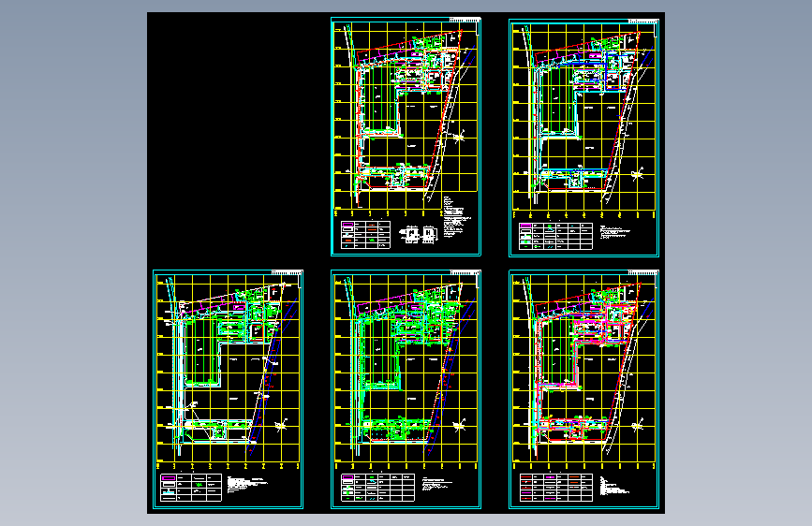Viewport: 812px width, 526px height.
Task: Click the legend table on cyan-outline sheet
Action: [191, 488]
